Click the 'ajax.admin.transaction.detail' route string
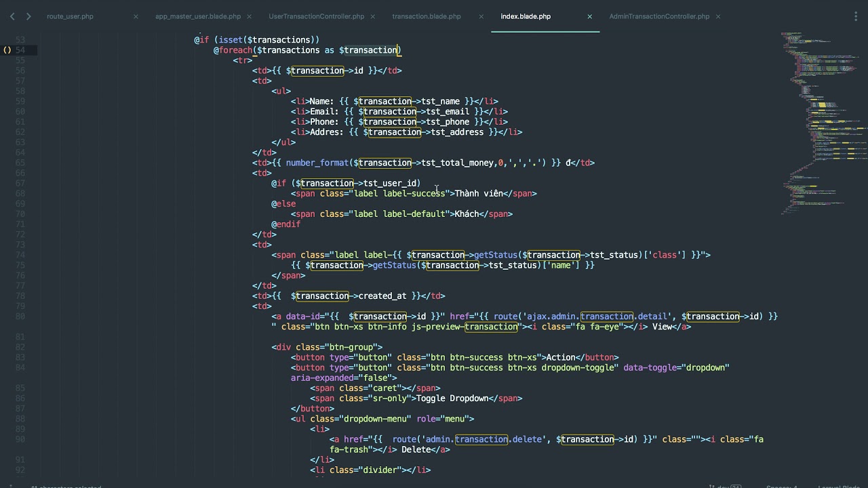The height and width of the screenshot is (488, 868). tap(597, 317)
